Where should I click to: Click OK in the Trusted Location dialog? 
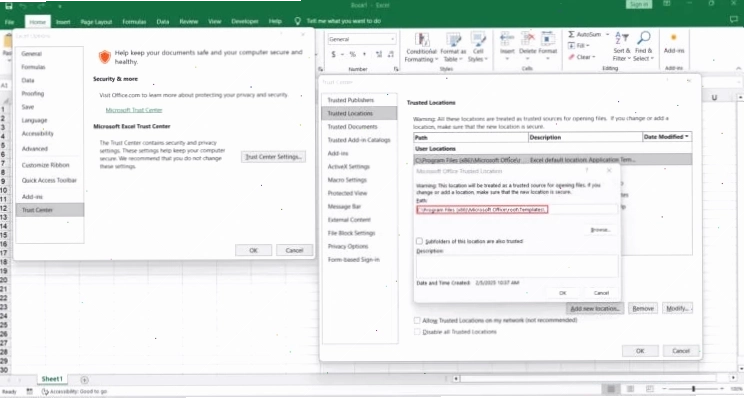coord(563,293)
